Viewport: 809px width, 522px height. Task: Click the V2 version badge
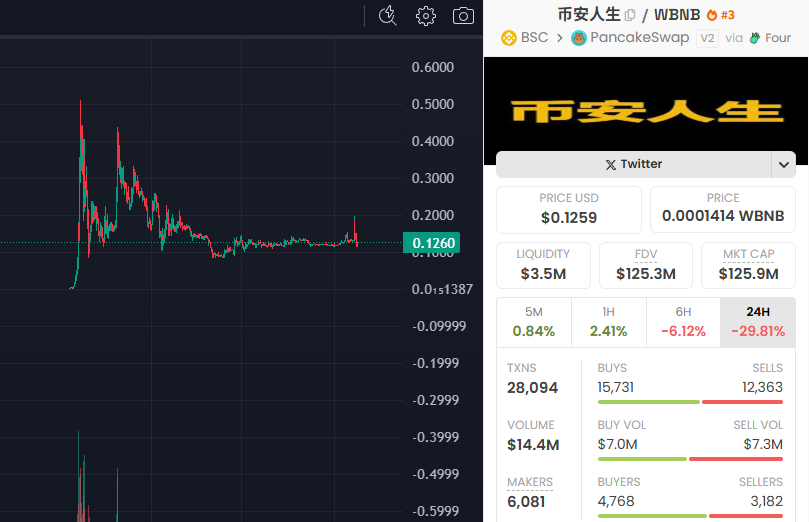[x=707, y=38]
